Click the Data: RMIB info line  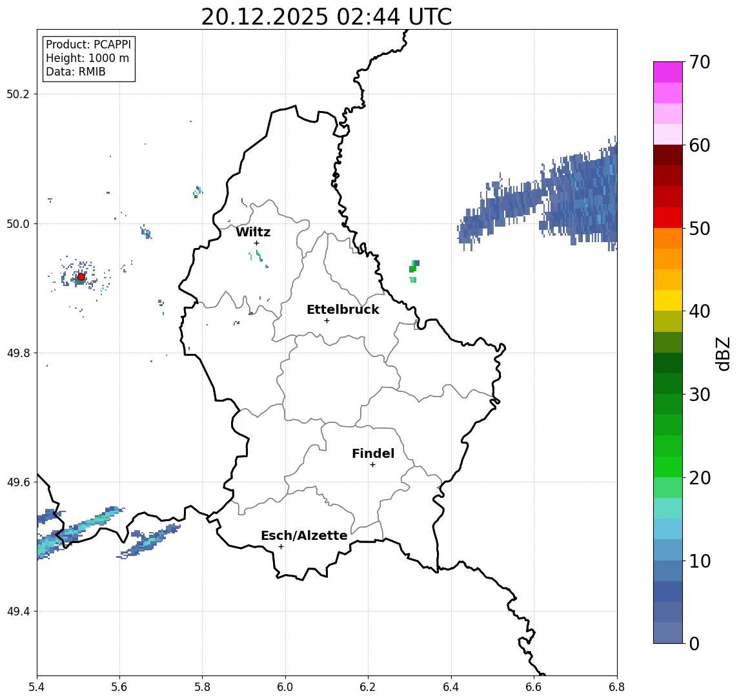[x=76, y=72]
